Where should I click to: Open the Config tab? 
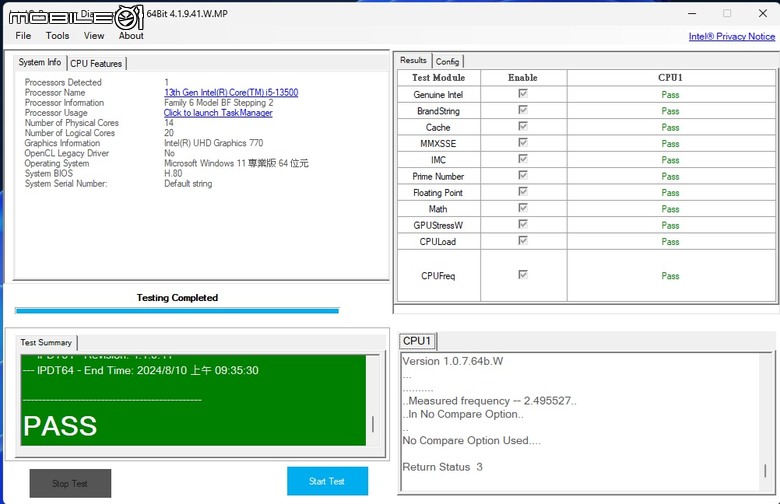click(x=447, y=61)
